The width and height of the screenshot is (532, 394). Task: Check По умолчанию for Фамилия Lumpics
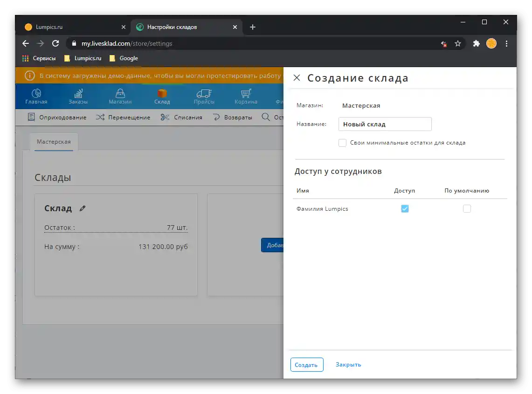[467, 208]
